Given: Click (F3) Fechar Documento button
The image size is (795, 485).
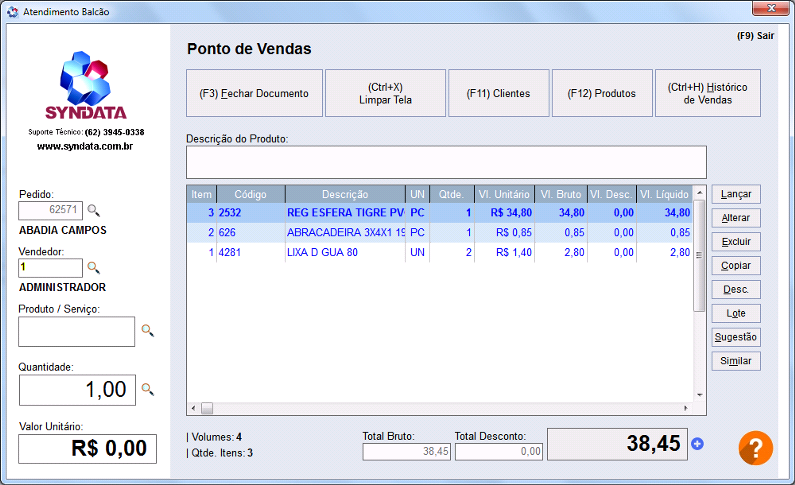Looking at the screenshot, I should pyautogui.click(x=254, y=93).
